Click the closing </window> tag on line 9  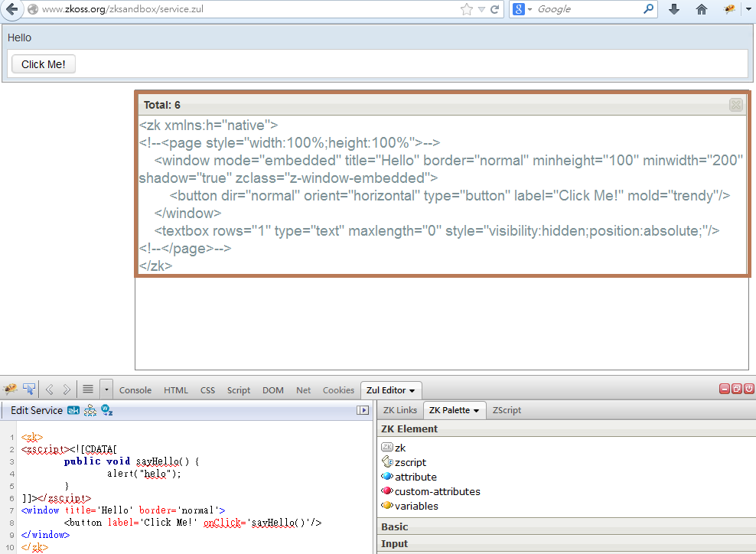[x=45, y=535]
